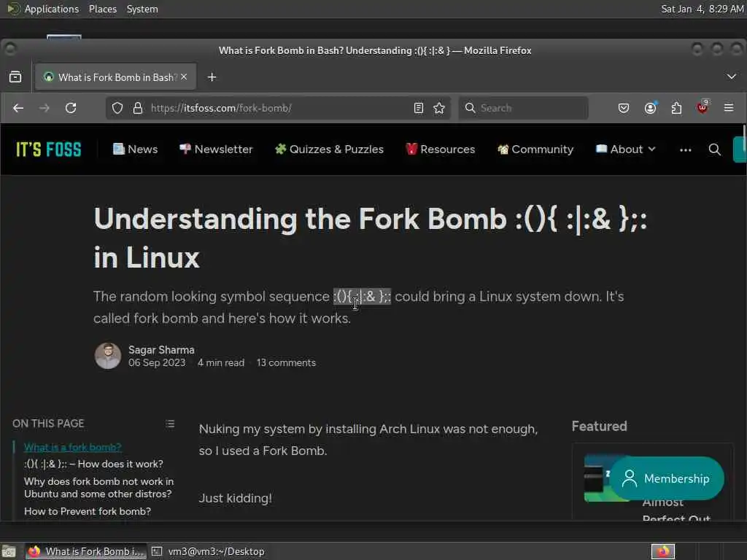Click the Firefox icon in the bottom panel tray

[662, 551]
